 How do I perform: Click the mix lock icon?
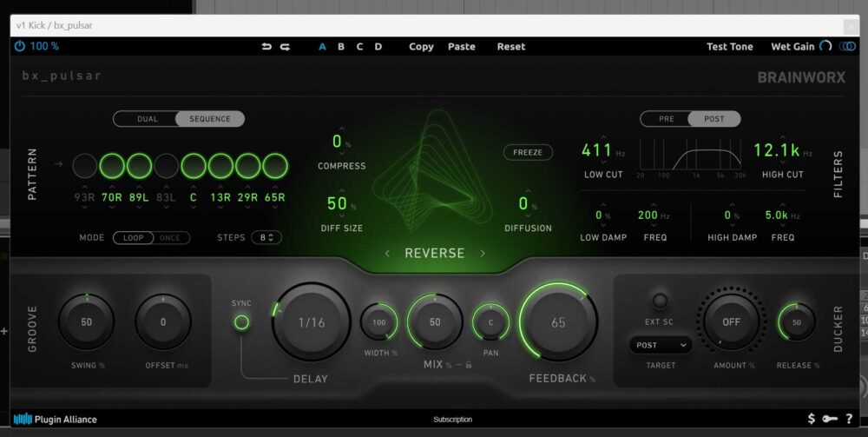point(469,364)
